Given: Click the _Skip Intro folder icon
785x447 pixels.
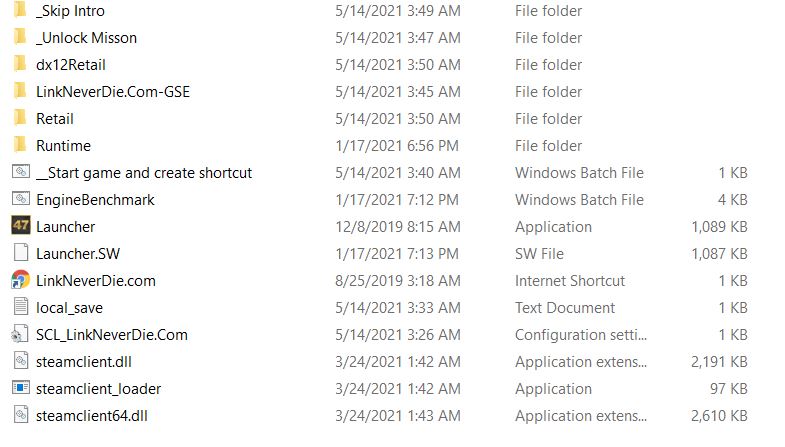Looking at the screenshot, I should 20,10.
